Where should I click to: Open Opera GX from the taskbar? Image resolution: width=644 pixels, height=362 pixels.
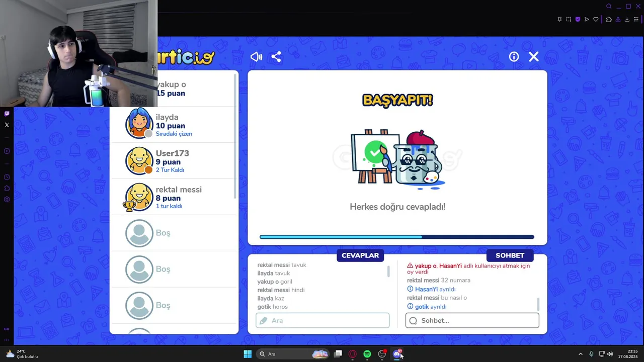[353, 354]
